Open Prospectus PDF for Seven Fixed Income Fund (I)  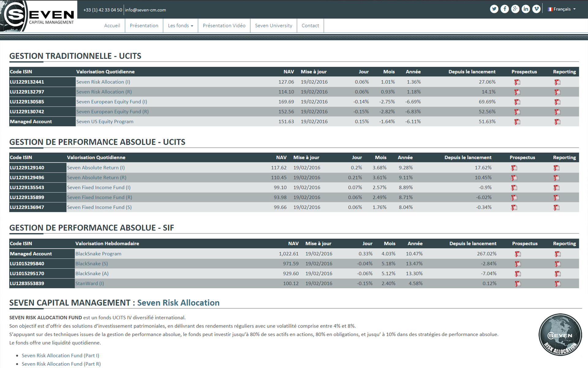point(514,188)
